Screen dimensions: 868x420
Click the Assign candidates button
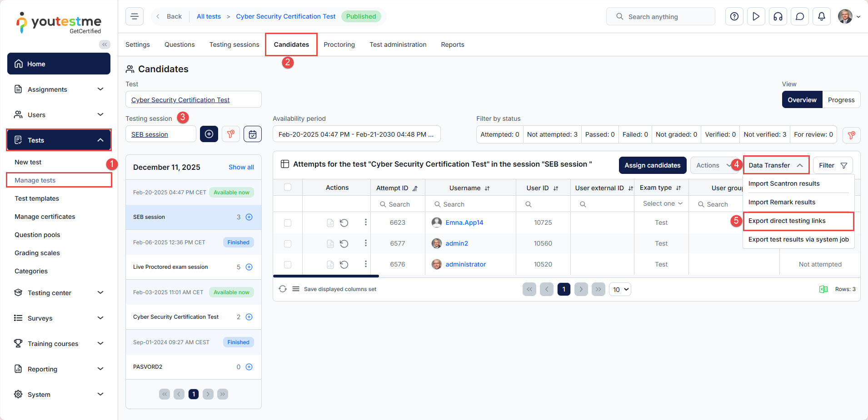tap(652, 165)
